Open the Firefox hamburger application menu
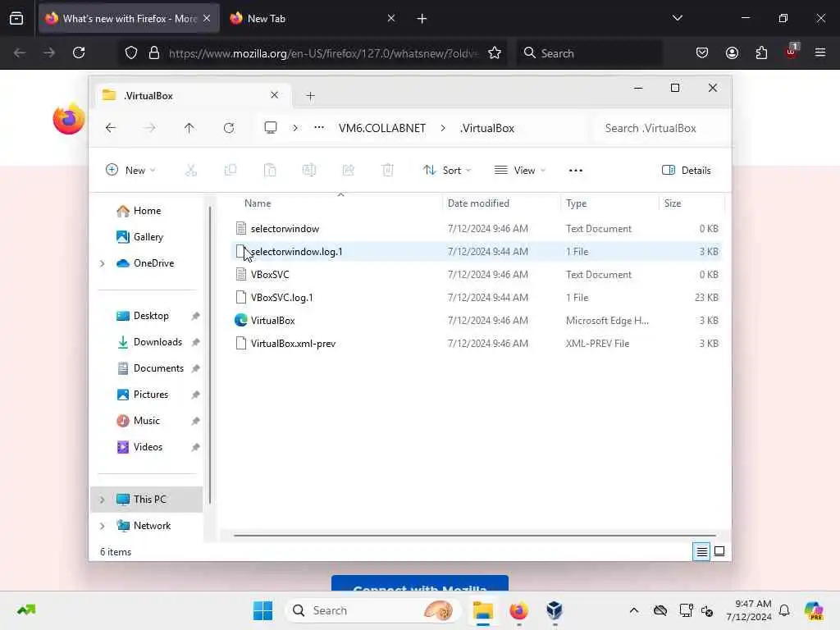Screen dimensions: 840x630 pyautogui.click(x=820, y=52)
